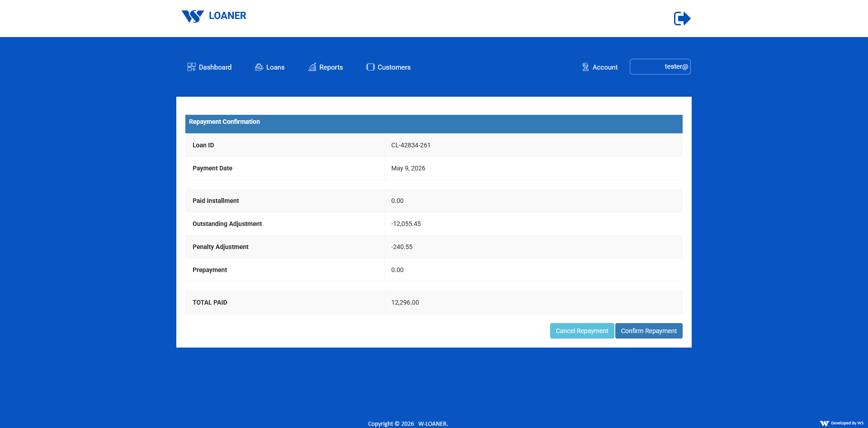This screenshot has height=428, width=868.
Task: Click the total paid amount 12,296.00
Action: [405, 302]
